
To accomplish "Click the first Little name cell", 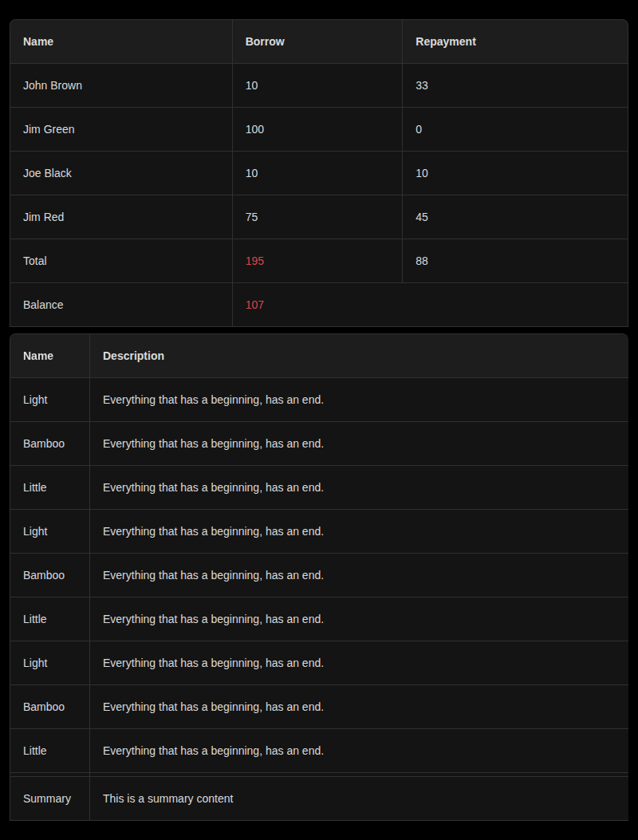I will point(34,487).
